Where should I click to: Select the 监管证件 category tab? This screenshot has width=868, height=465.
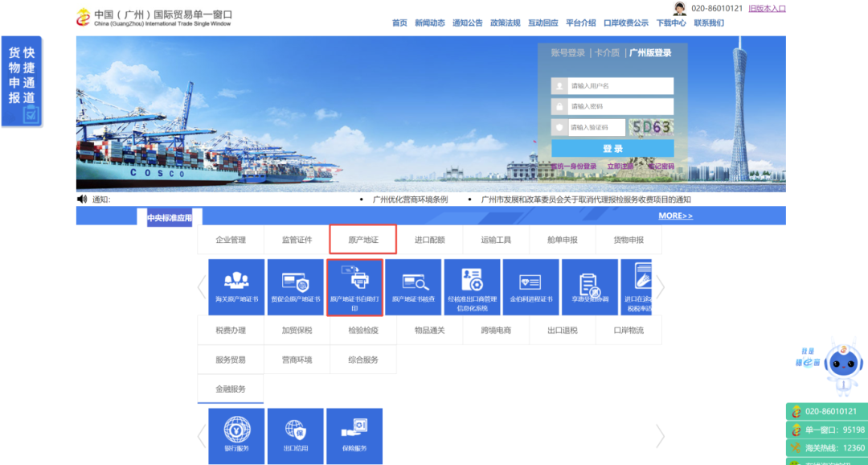[297, 240]
